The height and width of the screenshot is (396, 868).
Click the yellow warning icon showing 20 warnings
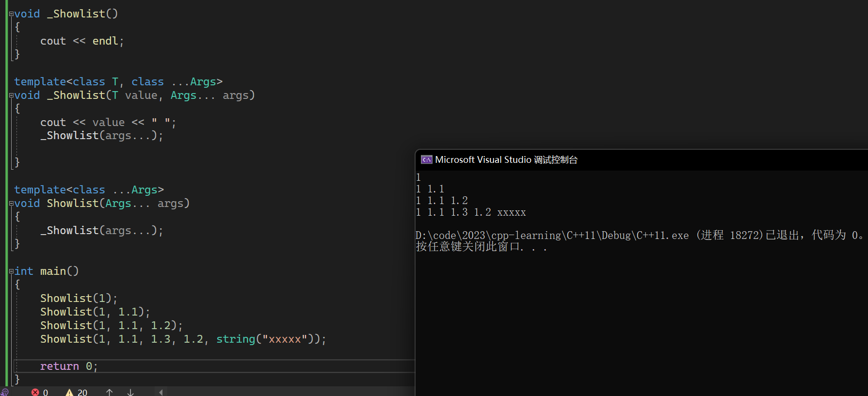coord(69,392)
